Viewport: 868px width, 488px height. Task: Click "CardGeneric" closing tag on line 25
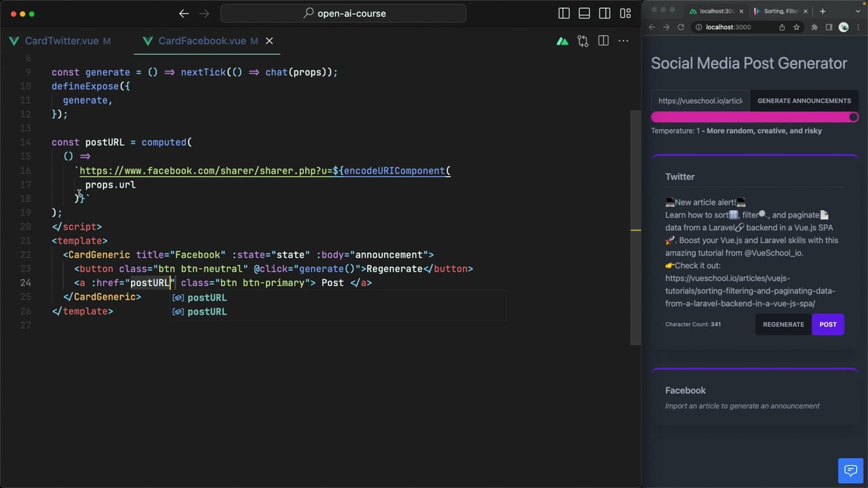102,297
